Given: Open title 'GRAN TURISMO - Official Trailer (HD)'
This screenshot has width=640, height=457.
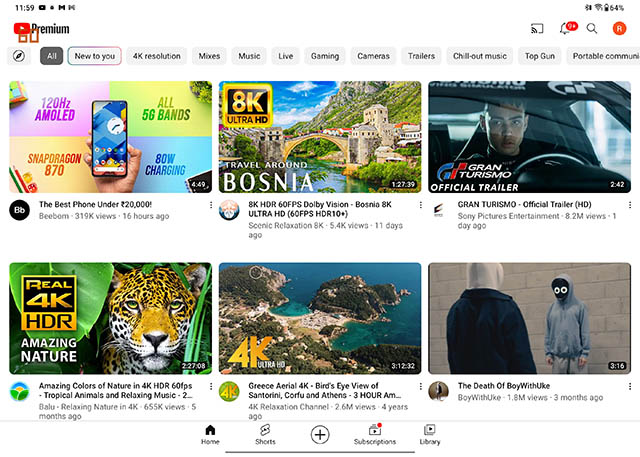Looking at the screenshot, I should coord(524,204).
